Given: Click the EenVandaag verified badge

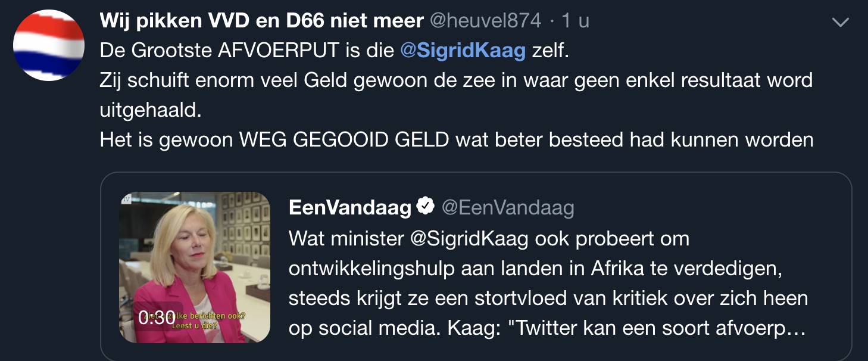Looking at the screenshot, I should tap(425, 207).
